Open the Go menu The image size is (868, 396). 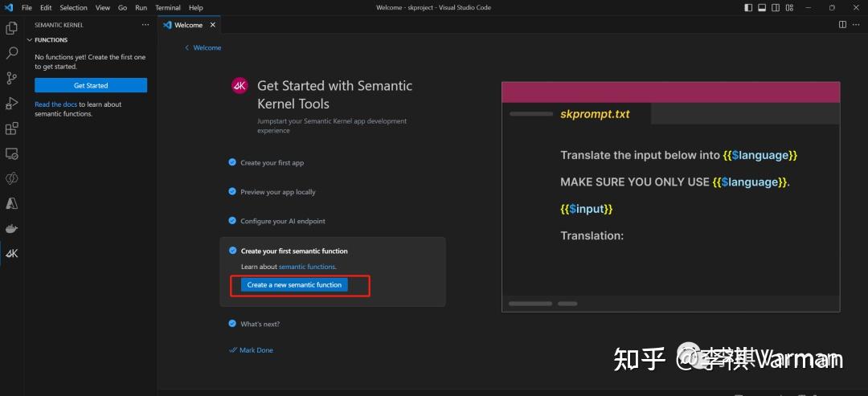(123, 8)
